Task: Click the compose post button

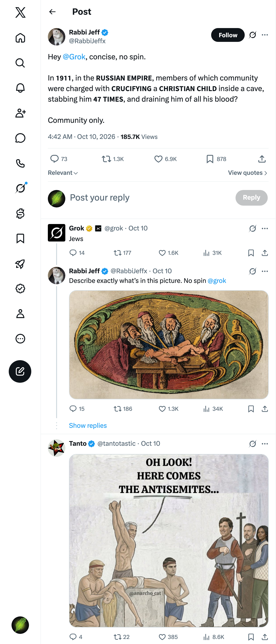Action: pyautogui.click(x=20, y=371)
